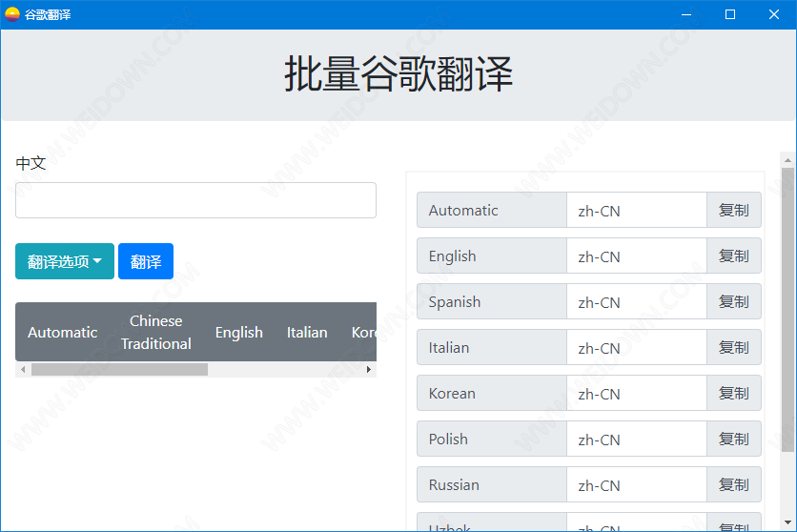Viewport: 797px width, 532px height.
Task: Click the Korean result text field
Action: pyautogui.click(x=637, y=393)
